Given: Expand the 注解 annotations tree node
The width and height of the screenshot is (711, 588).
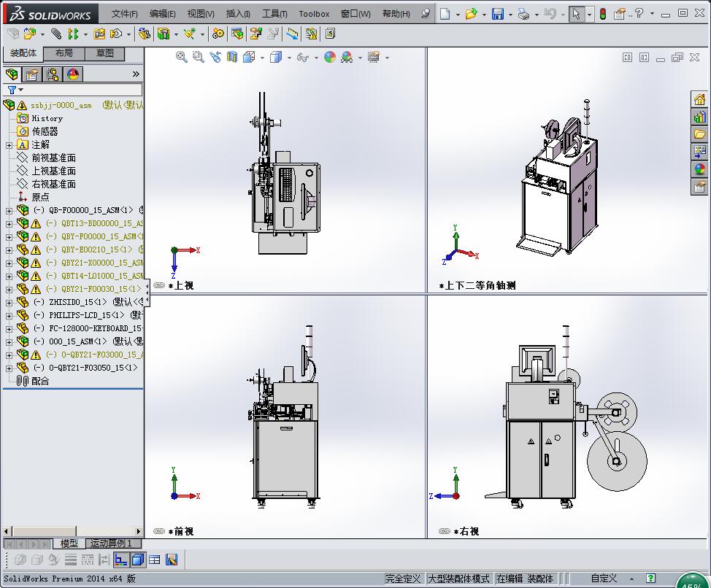Looking at the screenshot, I should (x=9, y=145).
